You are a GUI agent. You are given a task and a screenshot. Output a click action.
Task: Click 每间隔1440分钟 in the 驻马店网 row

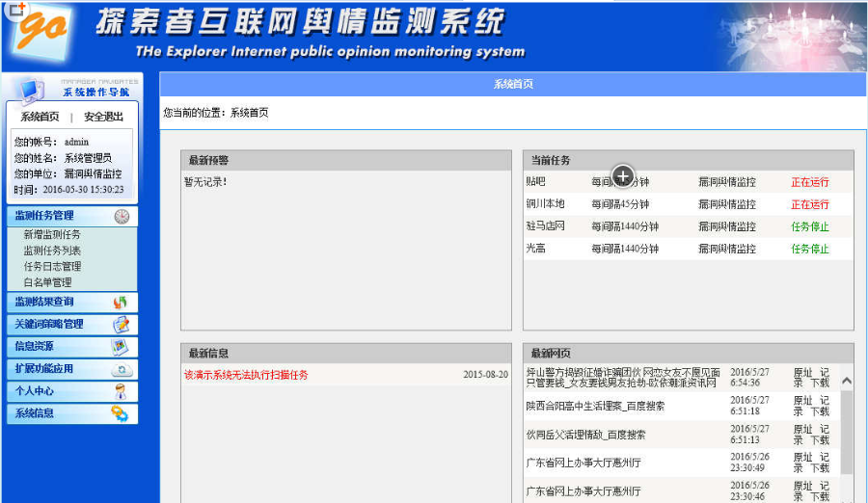click(x=625, y=226)
